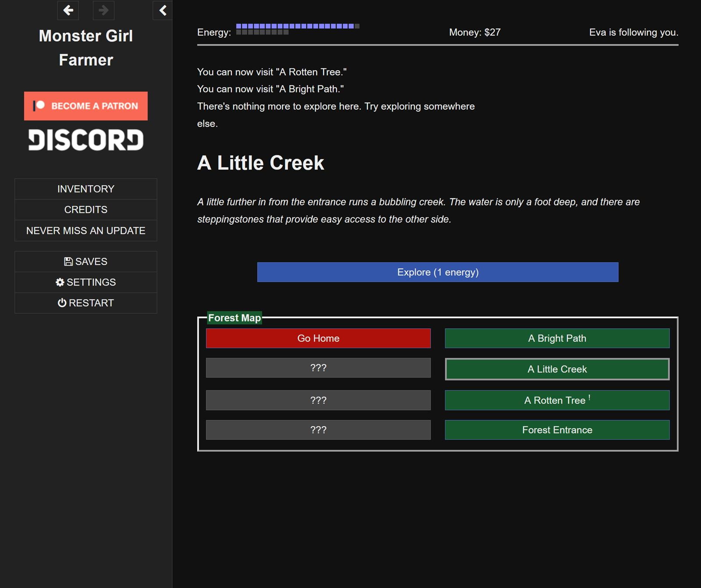Click Never Miss an Update
The width and height of the screenshot is (701, 588).
click(x=85, y=230)
